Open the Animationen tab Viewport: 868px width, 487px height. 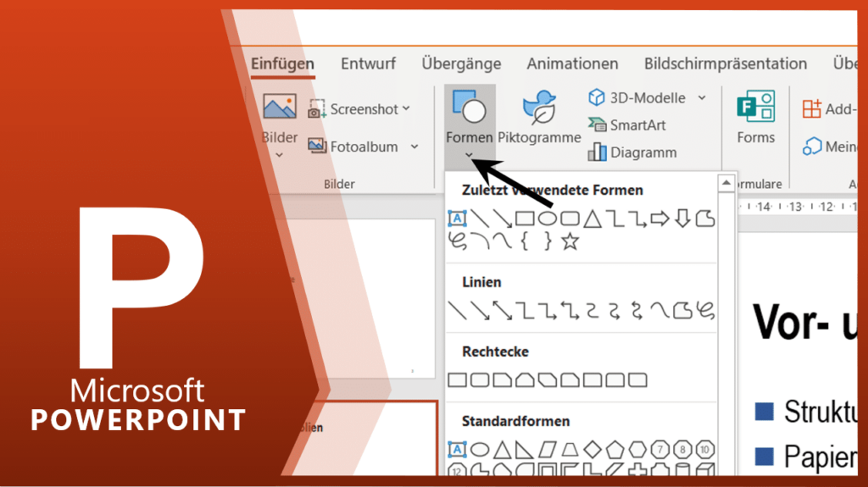point(572,64)
